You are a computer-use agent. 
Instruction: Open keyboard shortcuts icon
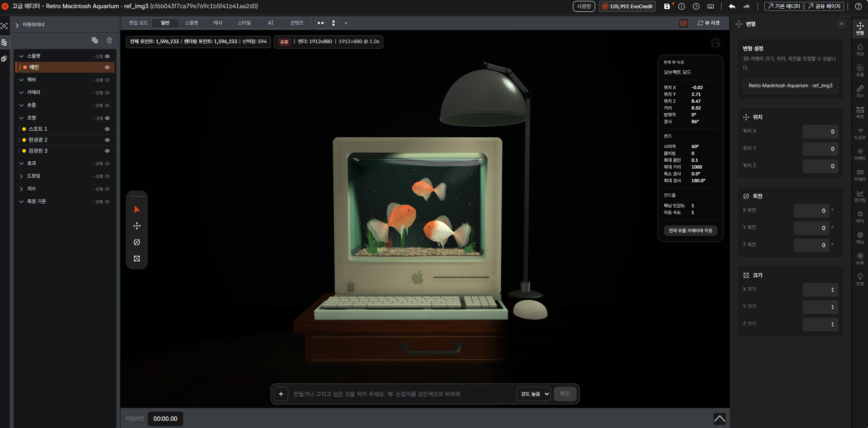(x=711, y=6)
